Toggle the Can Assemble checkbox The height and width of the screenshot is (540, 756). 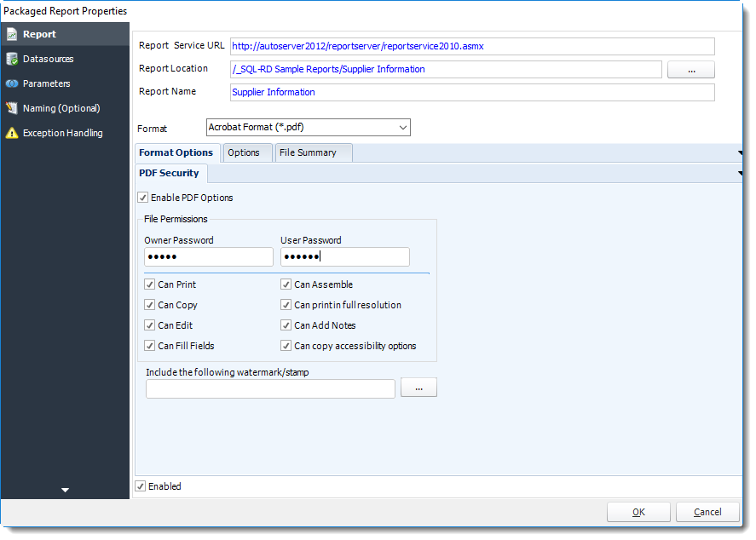point(286,284)
